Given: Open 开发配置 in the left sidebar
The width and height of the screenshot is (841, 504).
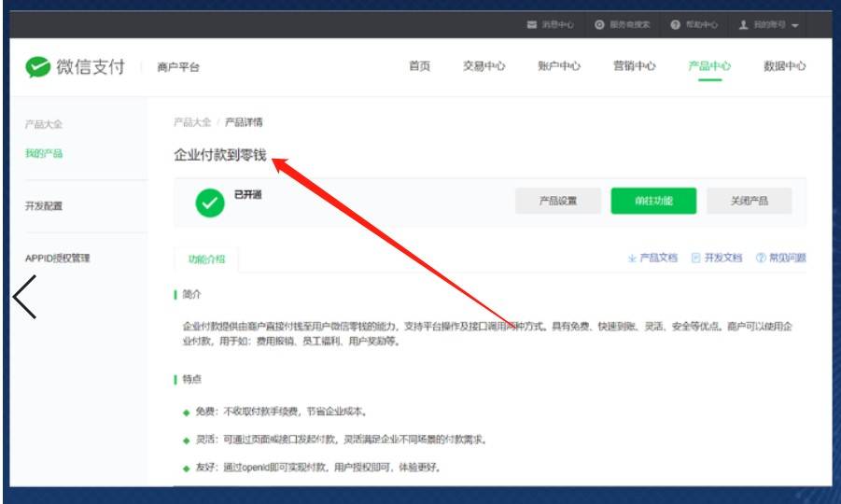Looking at the screenshot, I should 44,206.
